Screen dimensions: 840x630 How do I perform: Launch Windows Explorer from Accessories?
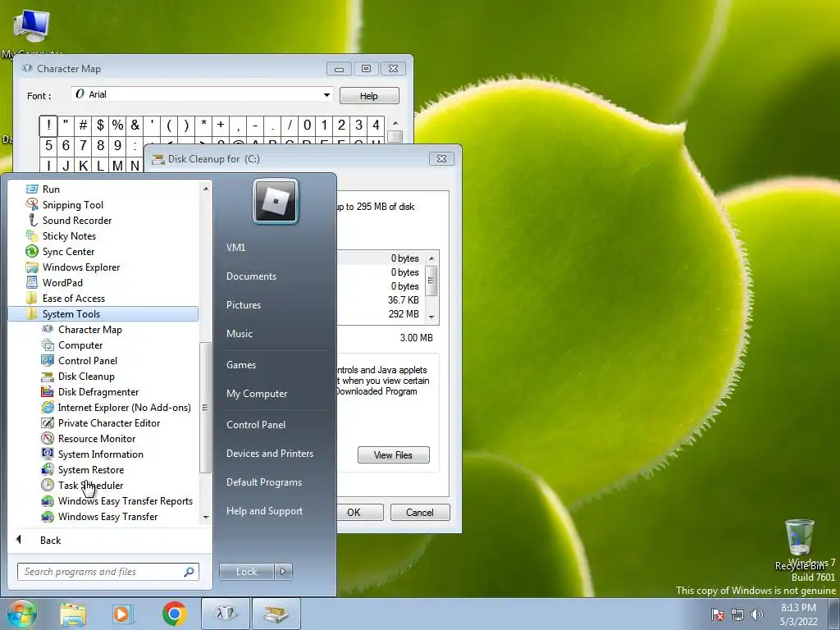click(x=81, y=267)
